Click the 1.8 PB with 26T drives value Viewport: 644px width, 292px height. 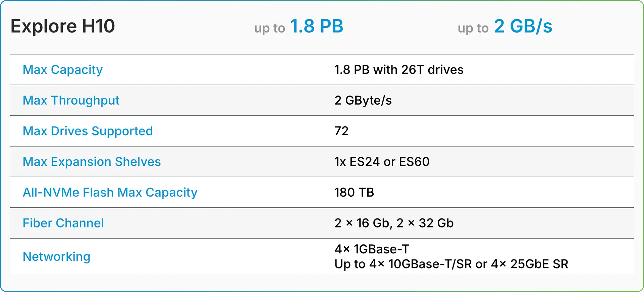tap(399, 70)
